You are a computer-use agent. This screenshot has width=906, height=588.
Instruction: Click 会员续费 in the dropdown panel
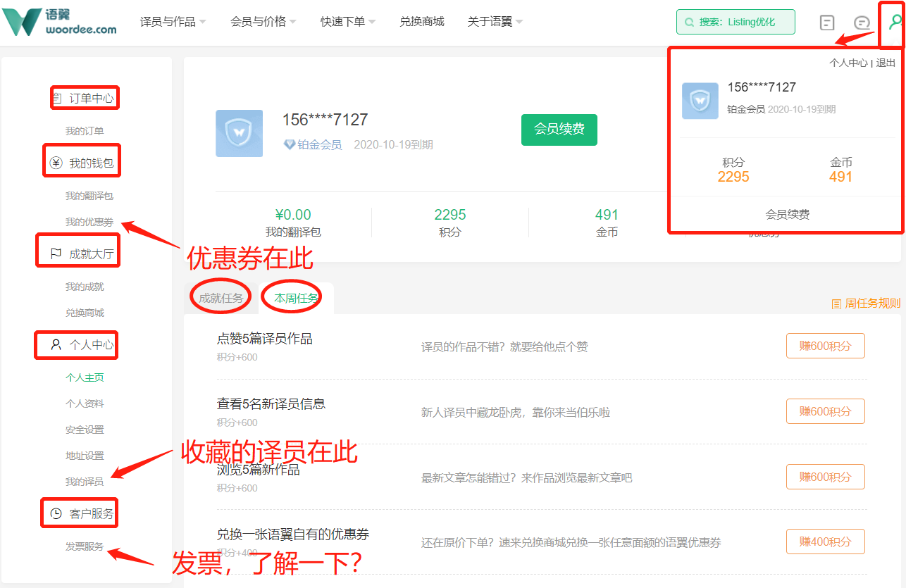tap(788, 215)
